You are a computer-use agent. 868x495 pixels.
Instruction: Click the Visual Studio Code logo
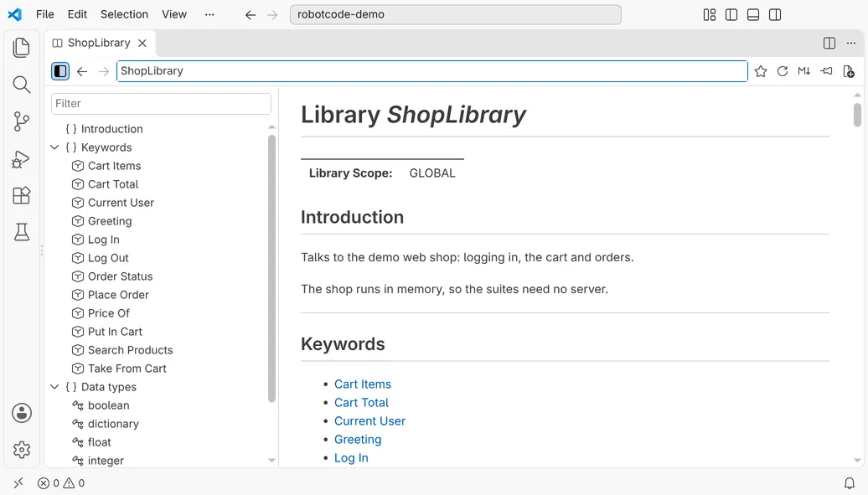point(15,14)
